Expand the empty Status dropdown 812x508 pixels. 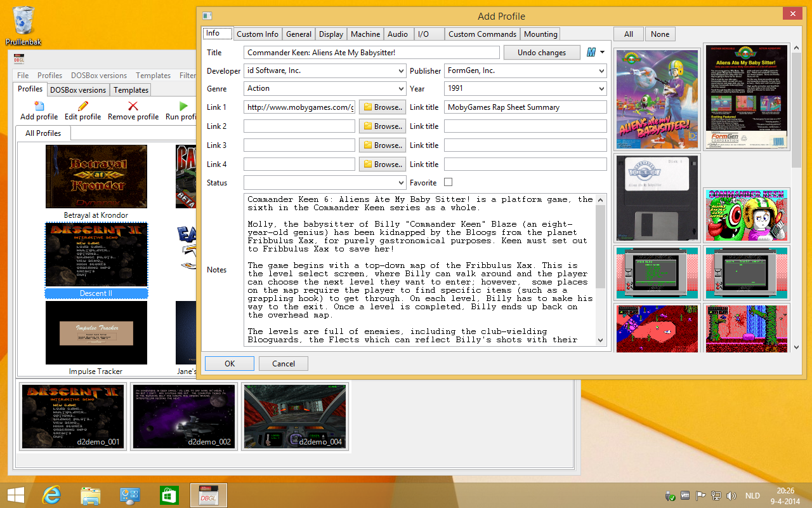[x=400, y=183]
